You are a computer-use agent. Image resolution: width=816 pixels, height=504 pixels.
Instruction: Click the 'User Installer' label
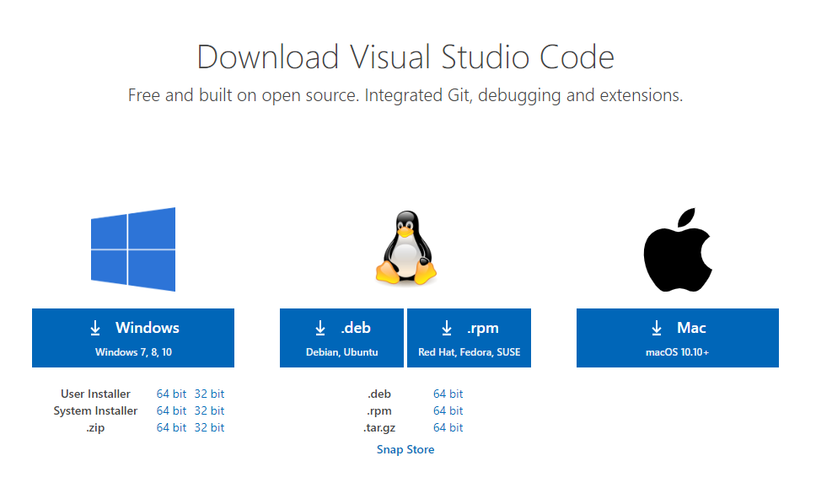pyautogui.click(x=95, y=394)
